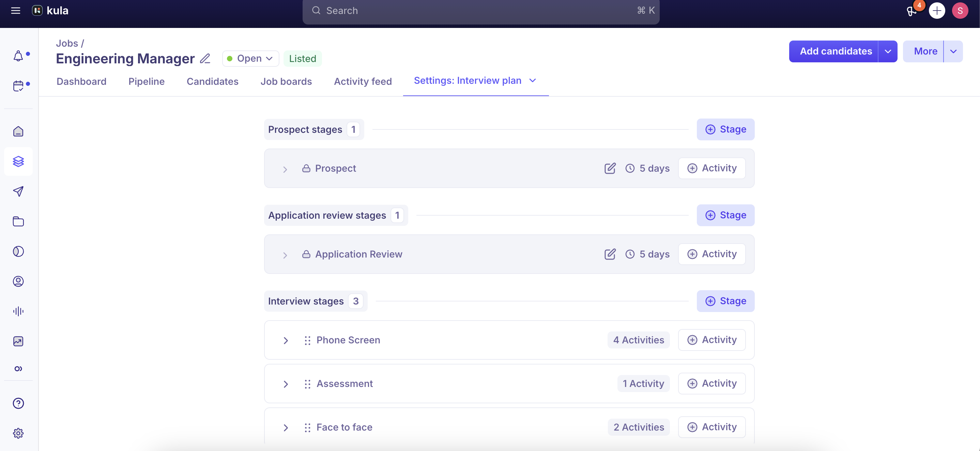Expand the Assessment stage row
Image resolution: width=980 pixels, height=451 pixels.
286,384
